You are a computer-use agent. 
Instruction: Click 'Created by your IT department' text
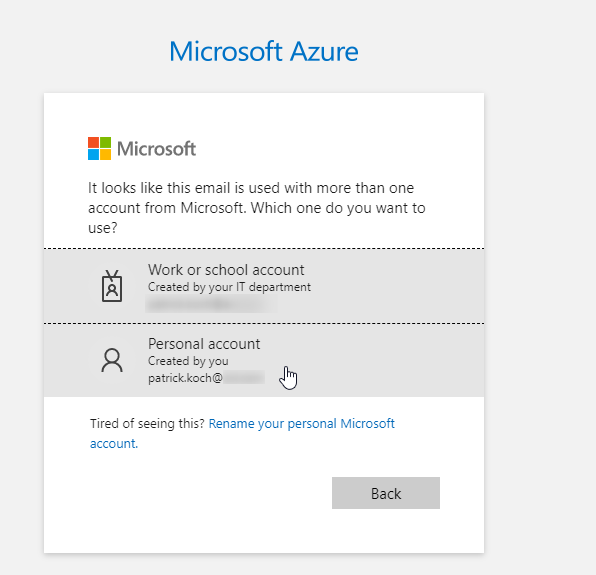pyautogui.click(x=229, y=287)
